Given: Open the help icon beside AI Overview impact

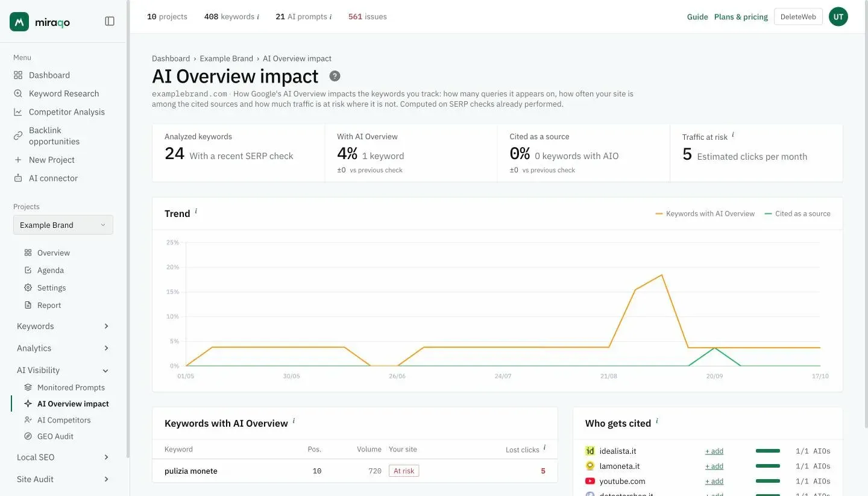Looking at the screenshot, I should 335,76.
